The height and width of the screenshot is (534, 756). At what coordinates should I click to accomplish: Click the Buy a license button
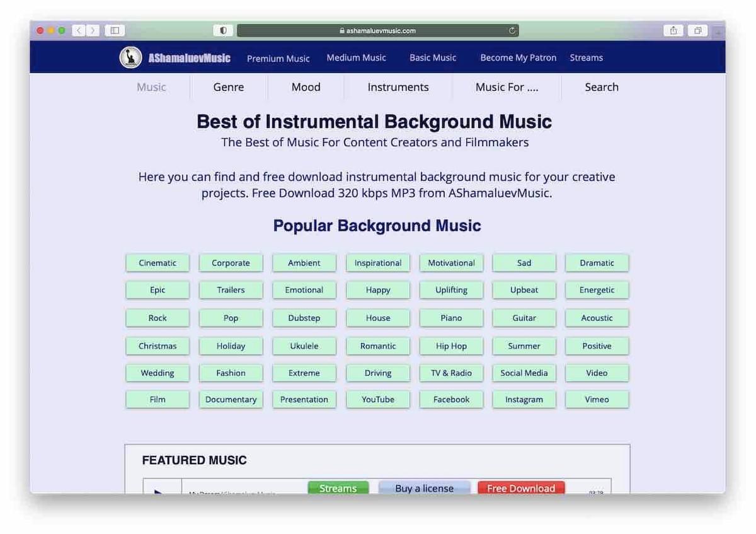click(x=424, y=488)
